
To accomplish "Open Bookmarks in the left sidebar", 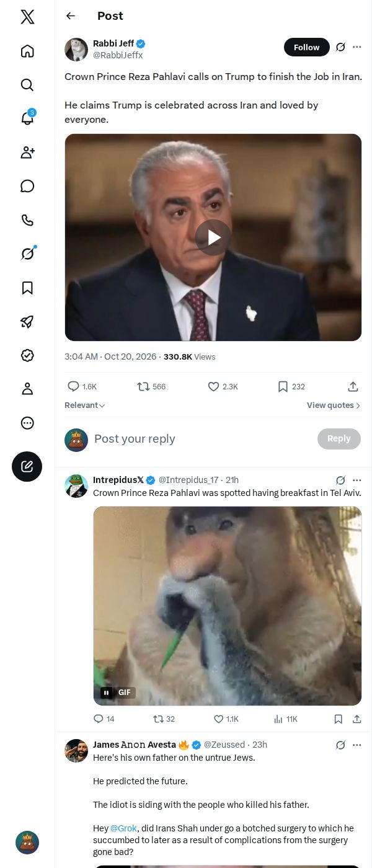I will 27,288.
